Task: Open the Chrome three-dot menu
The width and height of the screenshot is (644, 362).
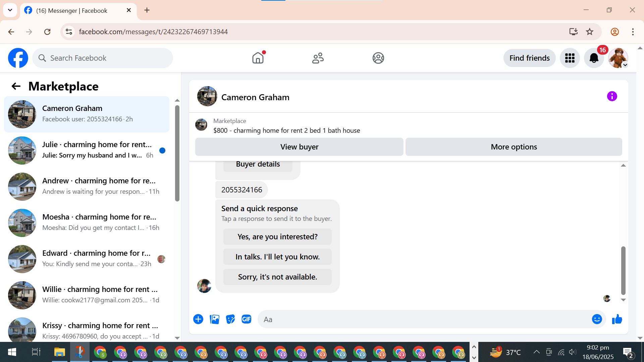Action: tap(633, 32)
